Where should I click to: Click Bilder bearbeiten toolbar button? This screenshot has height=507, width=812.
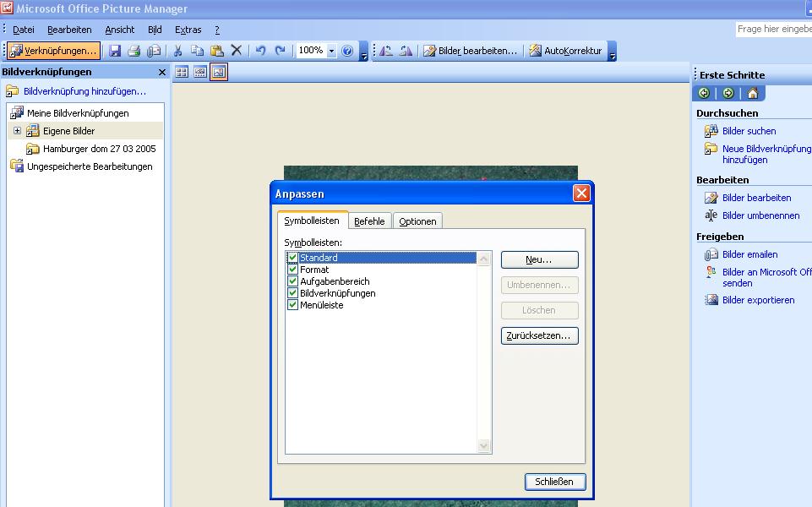470,51
